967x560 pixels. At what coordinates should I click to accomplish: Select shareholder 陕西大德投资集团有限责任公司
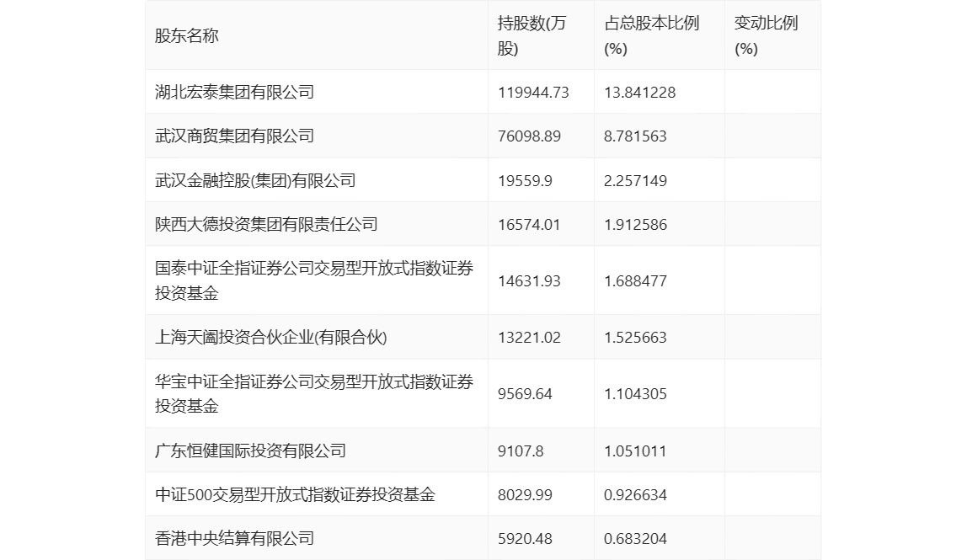tap(266, 224)
